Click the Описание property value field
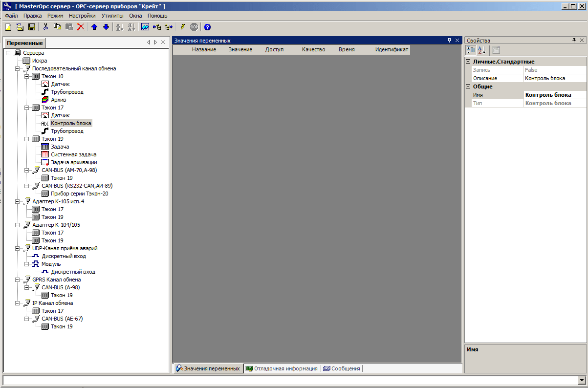 554,78
